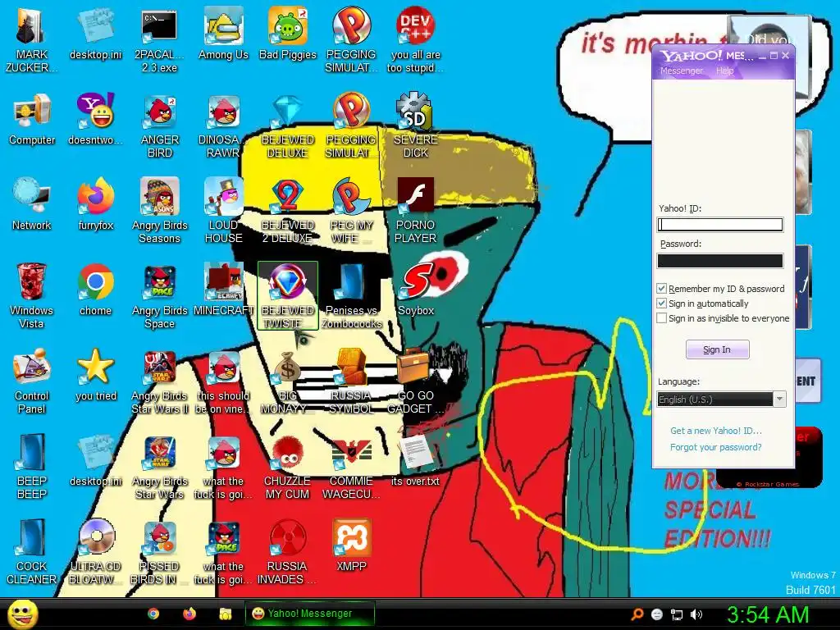Launch Firefox from the taskbar
840x630 pixels.
(189, 614)
